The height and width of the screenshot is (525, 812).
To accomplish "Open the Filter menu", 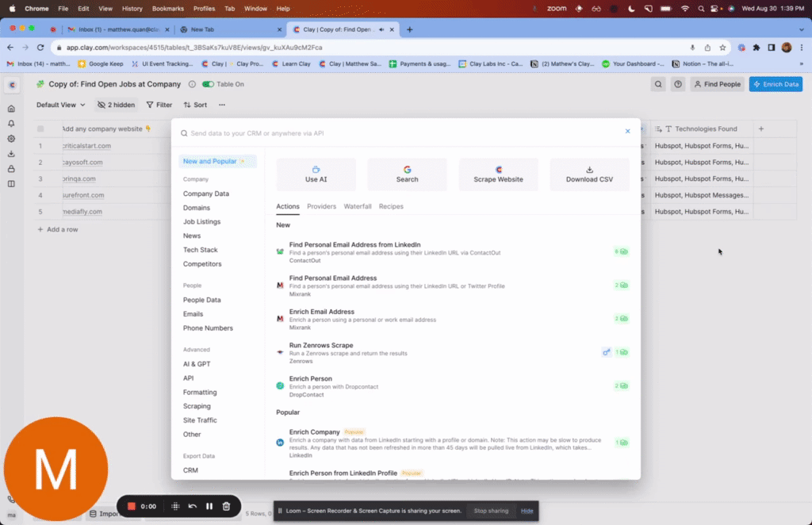I will [159, 105].
